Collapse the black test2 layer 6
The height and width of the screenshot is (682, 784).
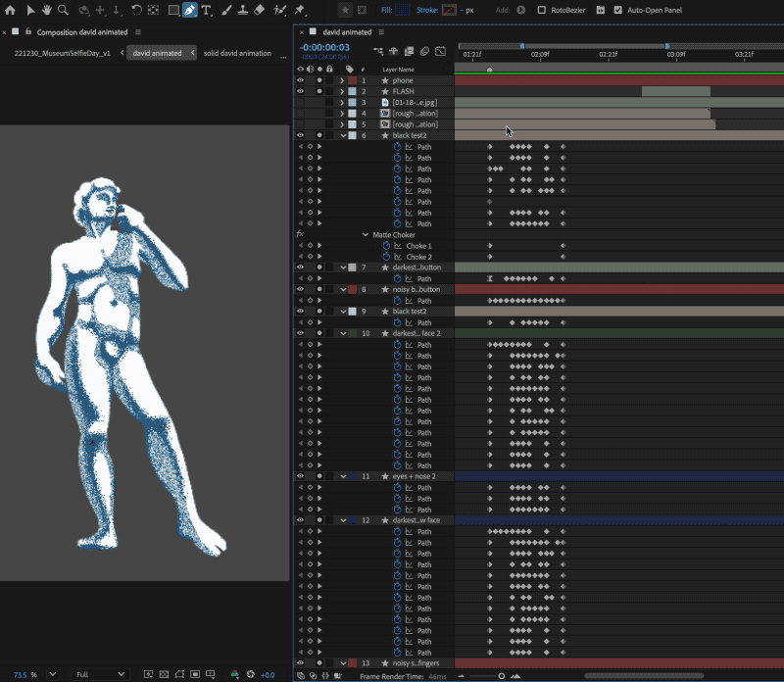click(x=343, y=135)
